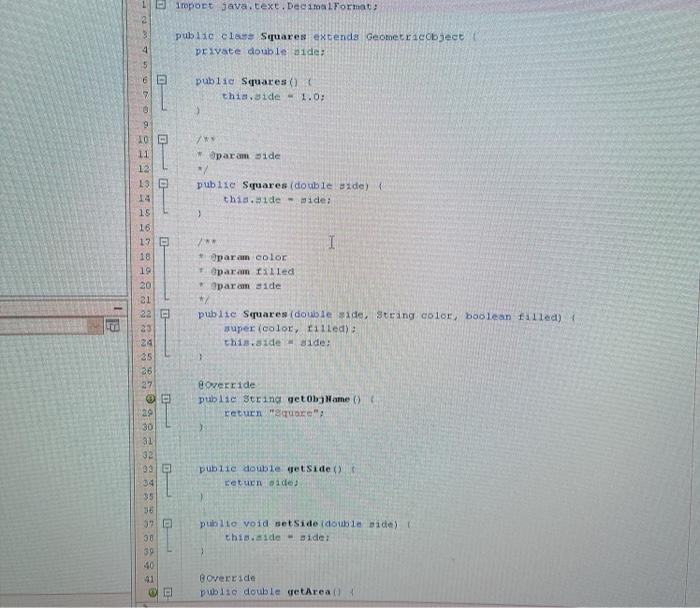Click the '@Override' annotation on line 41
Image resolution: width=700 pixels, height=608 pixels.
pos(228,578)
